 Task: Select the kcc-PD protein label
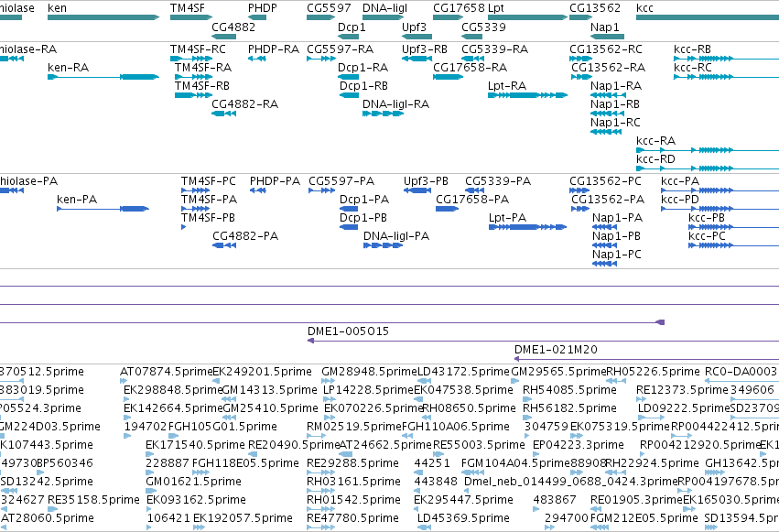click(679, 200)
